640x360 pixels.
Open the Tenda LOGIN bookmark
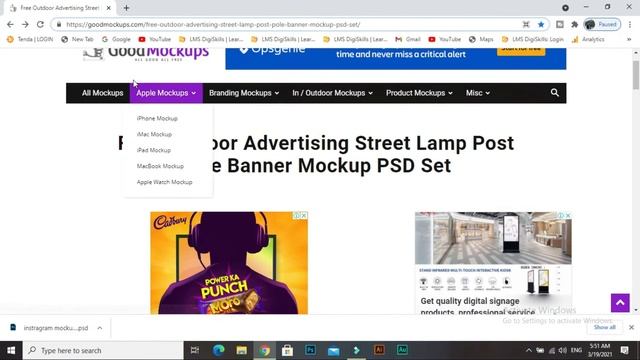tap(30, 39)
